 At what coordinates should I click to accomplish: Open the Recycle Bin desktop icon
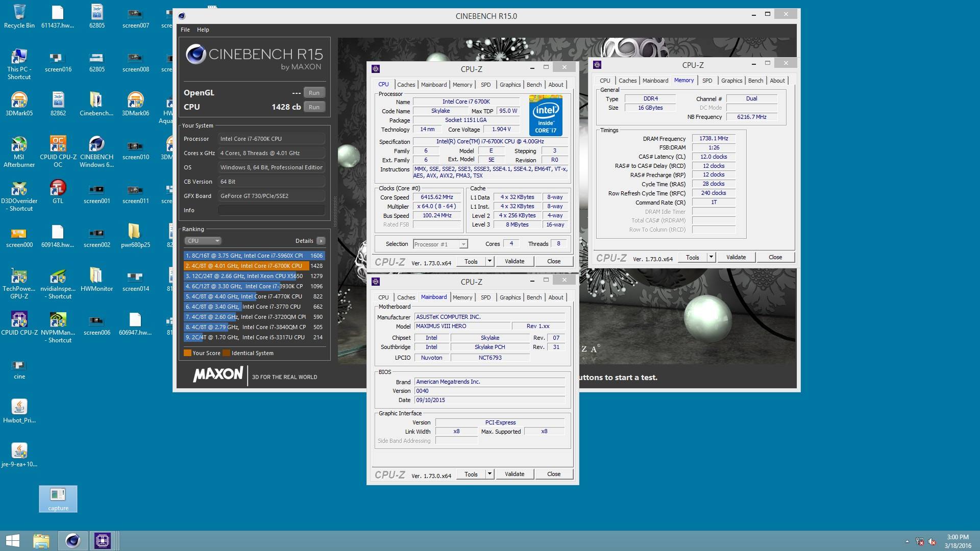pos(19,16)
